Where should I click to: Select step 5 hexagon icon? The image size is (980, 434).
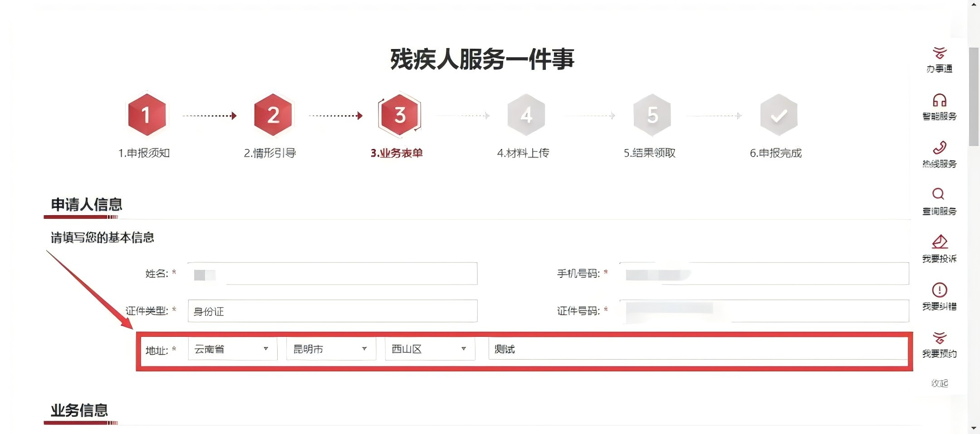click(652, 115)
